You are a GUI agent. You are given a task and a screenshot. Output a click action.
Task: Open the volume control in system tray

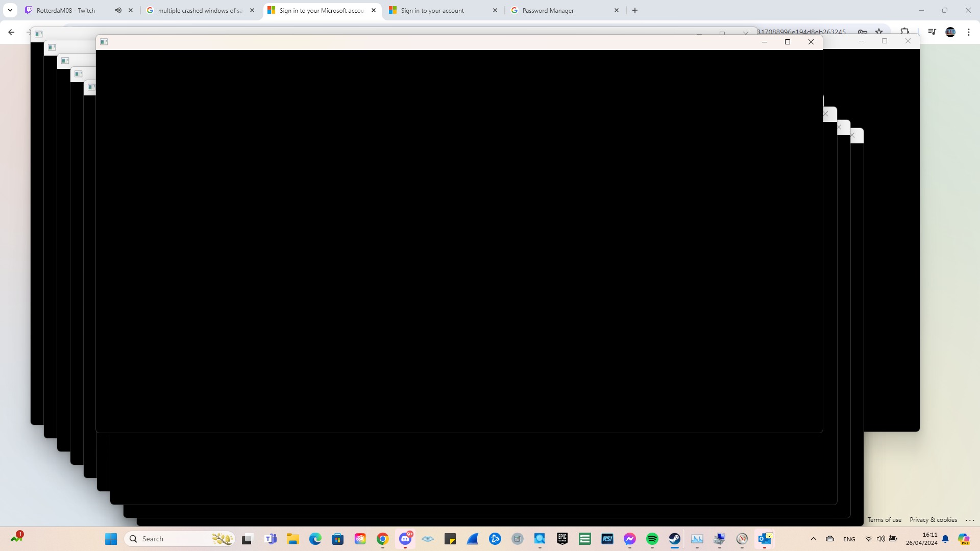pyautogui.click(x=880, y=539)
